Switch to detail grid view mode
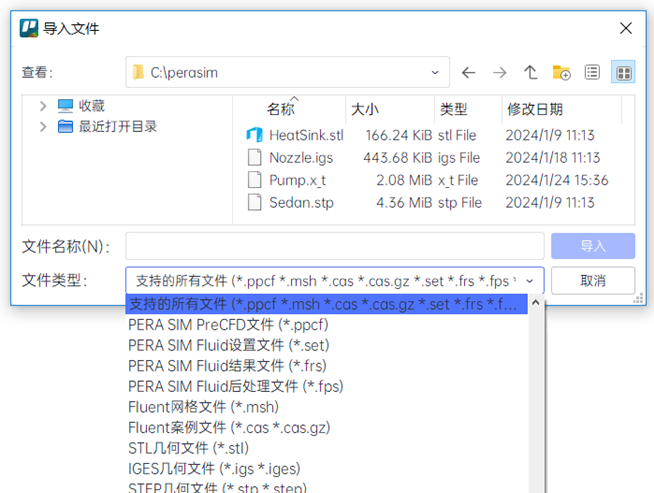 click(x=623, y=73)
